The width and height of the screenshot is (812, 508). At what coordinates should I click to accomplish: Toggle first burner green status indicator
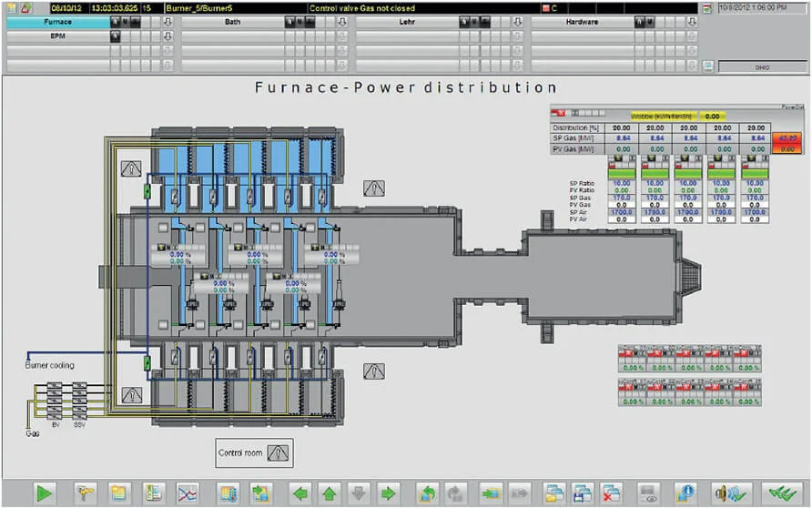(x=622, y=174)
